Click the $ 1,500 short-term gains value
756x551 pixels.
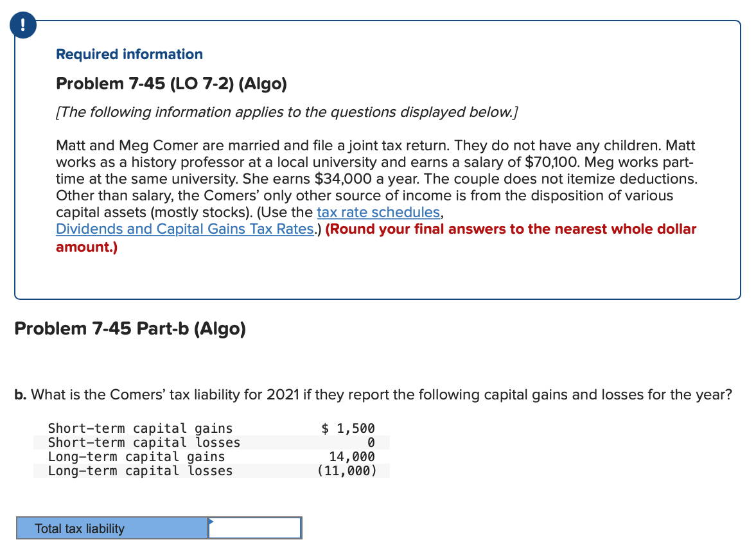349,428
